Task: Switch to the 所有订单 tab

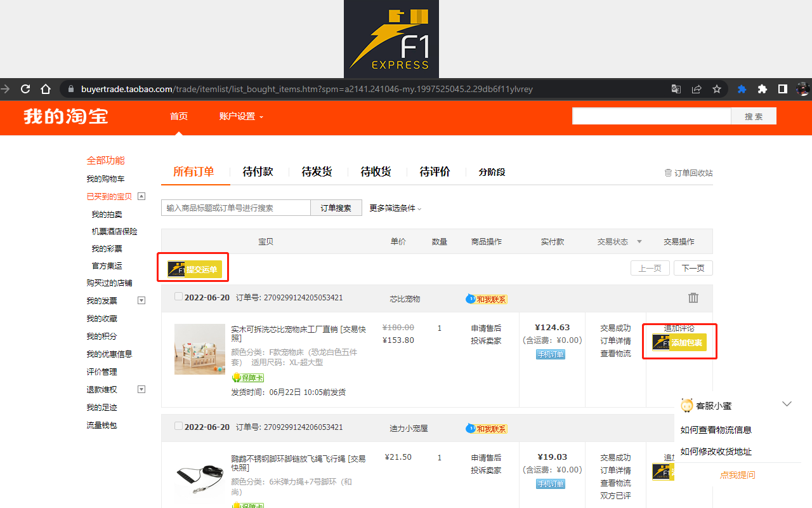Action: pos(193,171)
